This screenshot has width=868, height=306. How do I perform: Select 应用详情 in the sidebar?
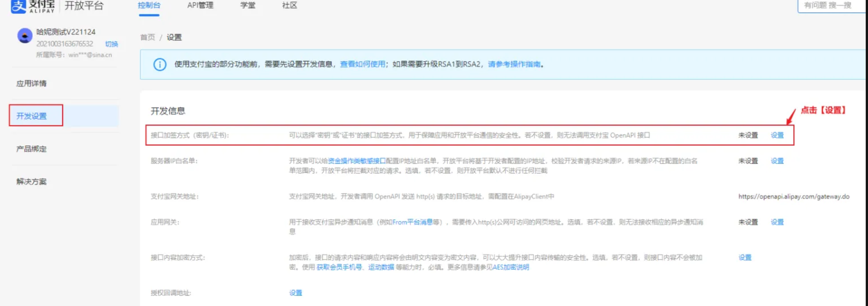click(31, 84)
